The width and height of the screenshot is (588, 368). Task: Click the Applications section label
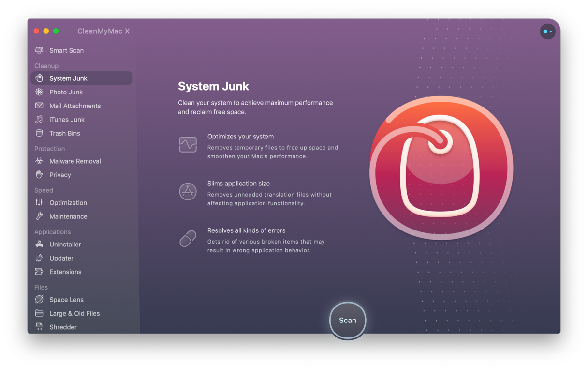point(52,232)
